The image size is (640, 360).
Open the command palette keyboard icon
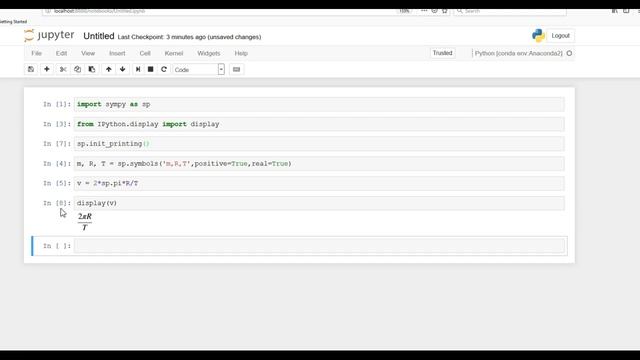236,69
